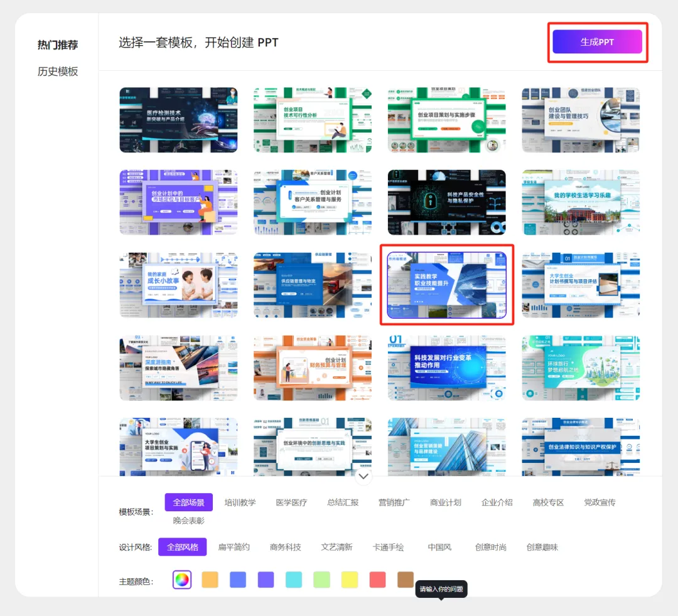The width and height of the screenshot is (678, 616).
Task: Choose 扁平简约 design style
Action: pyautogui.click(x=234, y=548)
